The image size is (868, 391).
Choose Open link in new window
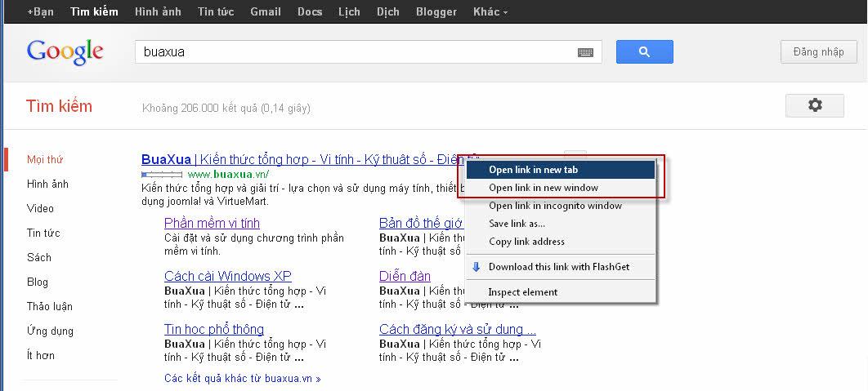pyautogui.click(x=560, y=188)
